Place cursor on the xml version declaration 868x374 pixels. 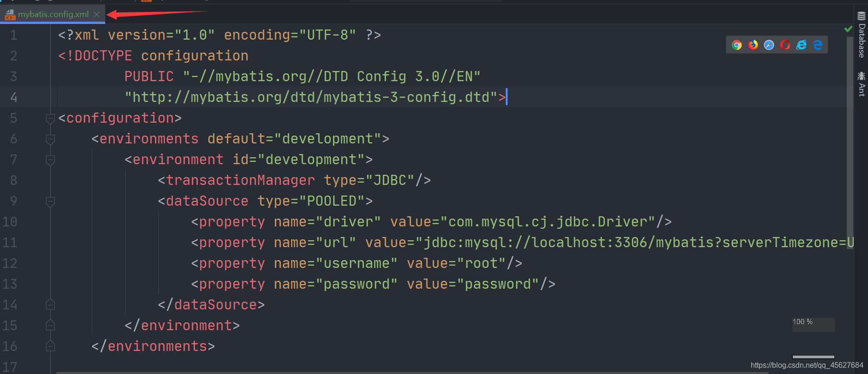[220, 35]
